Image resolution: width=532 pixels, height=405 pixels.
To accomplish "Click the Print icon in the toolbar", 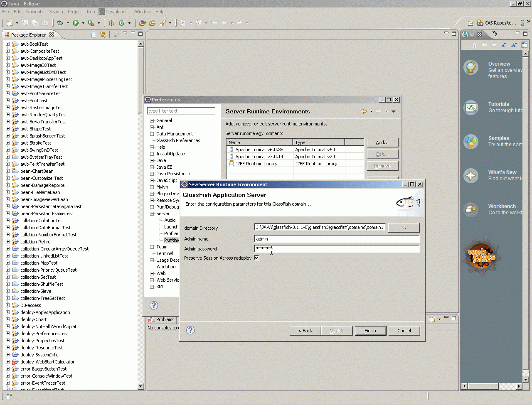I will tap(45, 23).
